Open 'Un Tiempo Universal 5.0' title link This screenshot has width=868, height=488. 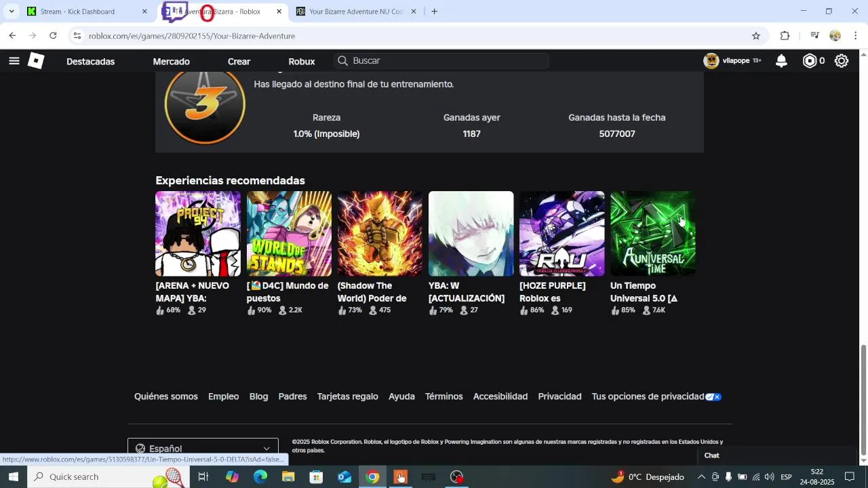pos(644,292)
